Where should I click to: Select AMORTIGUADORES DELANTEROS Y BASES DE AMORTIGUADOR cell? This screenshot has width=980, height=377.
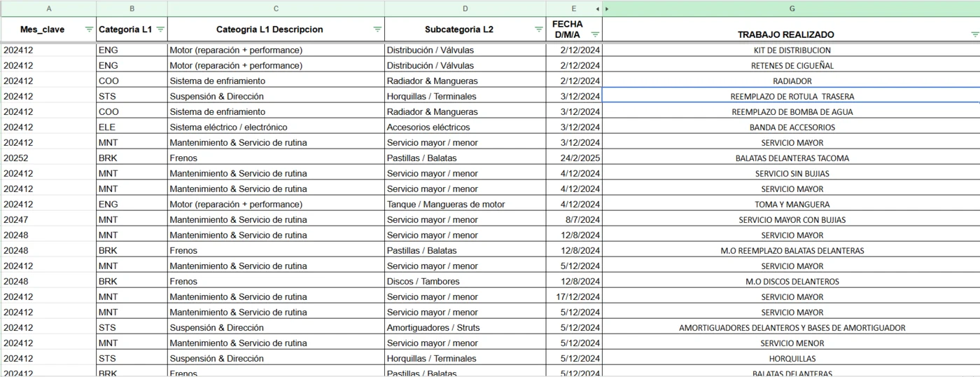point(792,328)
